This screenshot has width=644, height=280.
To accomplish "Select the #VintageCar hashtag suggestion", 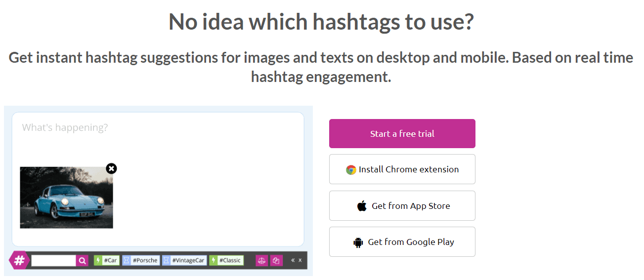I will pos(184,260).
